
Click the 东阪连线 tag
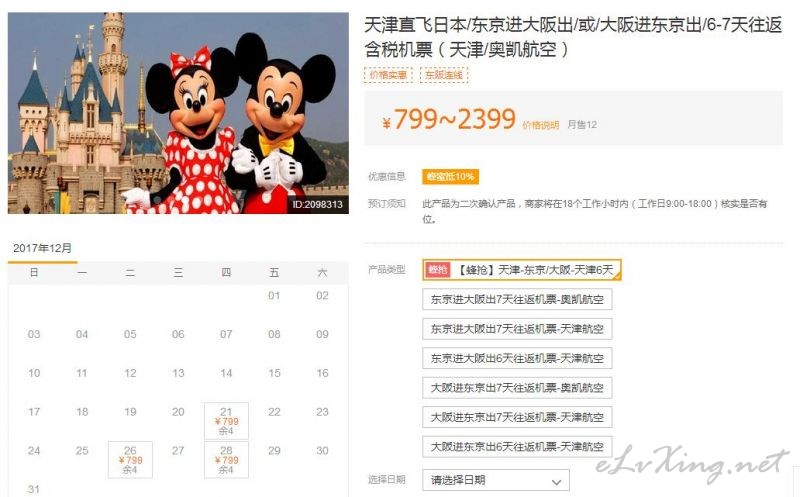click(444, 75)
